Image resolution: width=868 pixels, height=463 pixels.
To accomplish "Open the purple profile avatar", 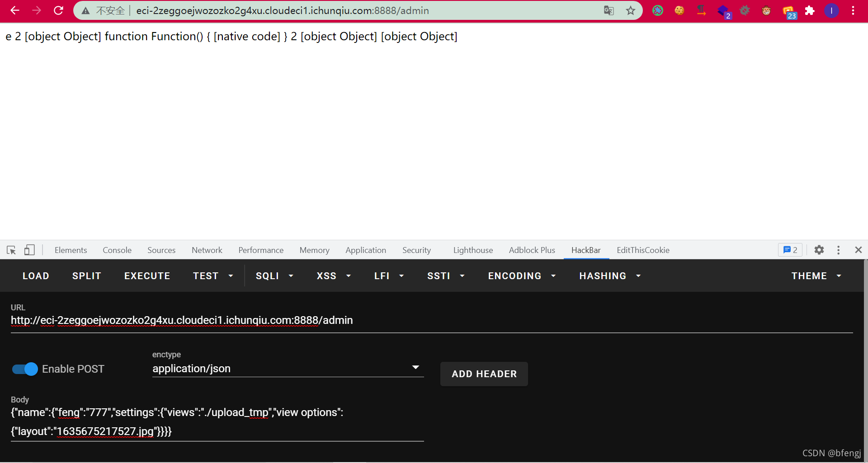I will 831,10.
